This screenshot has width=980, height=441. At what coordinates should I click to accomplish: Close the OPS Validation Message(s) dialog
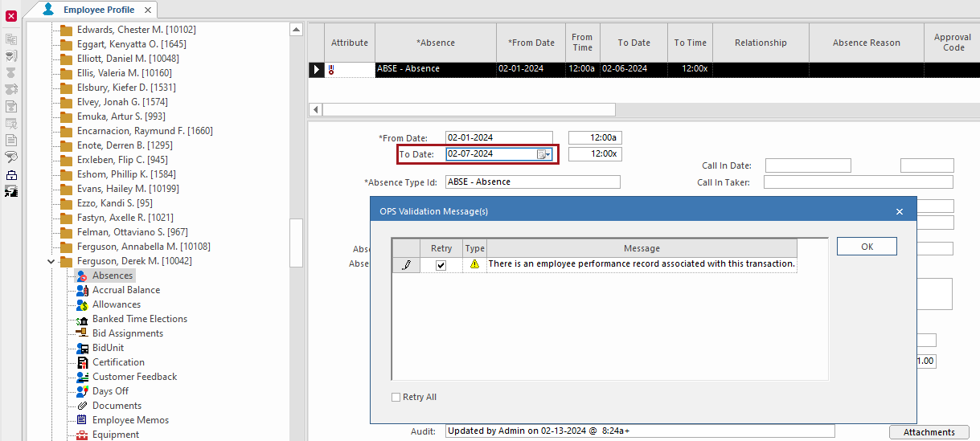900,211
